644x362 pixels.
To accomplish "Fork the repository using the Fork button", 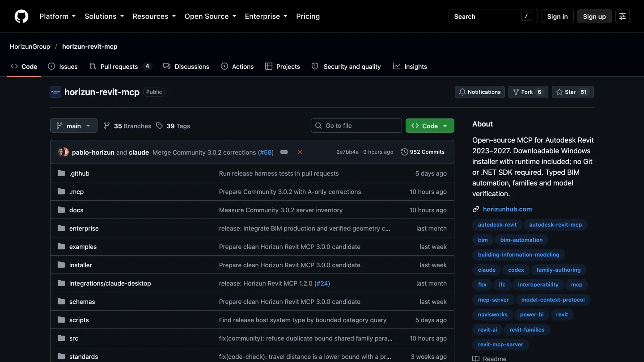I will coord(528,92).
